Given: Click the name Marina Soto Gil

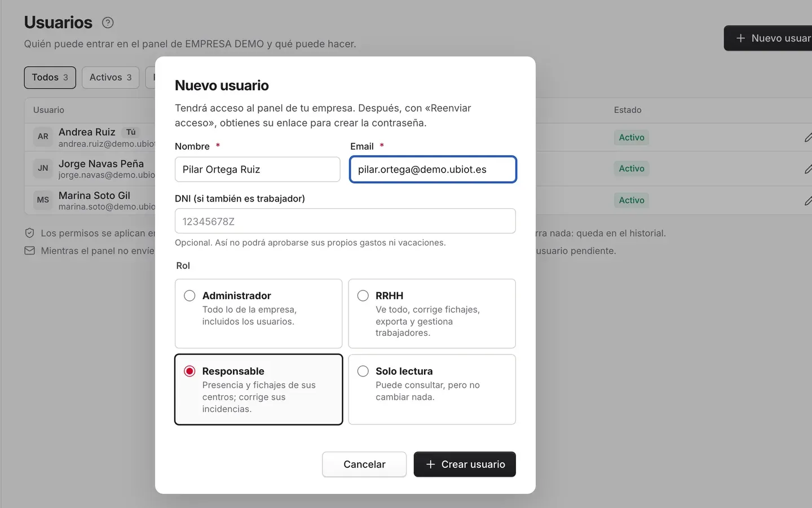Looking at the screenshot, I should (x=94, y=195).
